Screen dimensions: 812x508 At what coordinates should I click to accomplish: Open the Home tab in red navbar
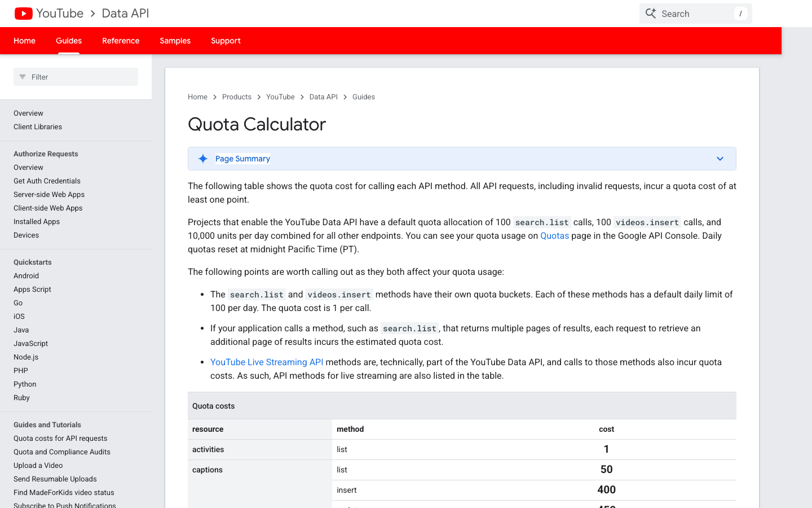click(24, 41)
